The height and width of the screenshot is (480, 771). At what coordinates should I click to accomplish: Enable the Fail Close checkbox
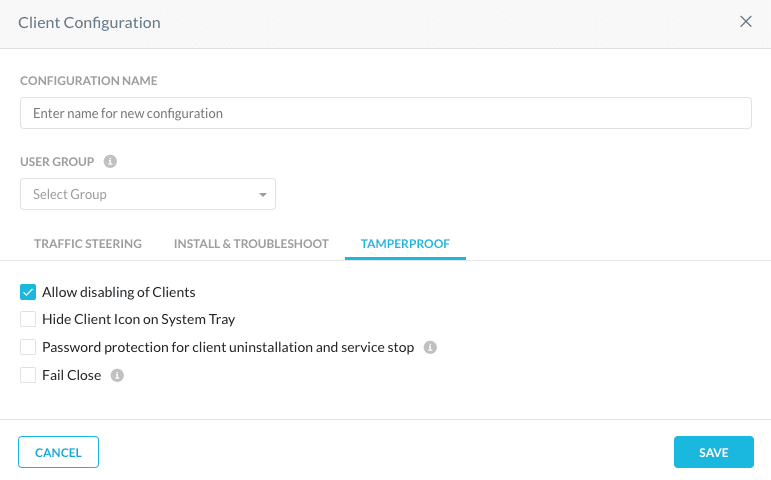click(28, 375)
